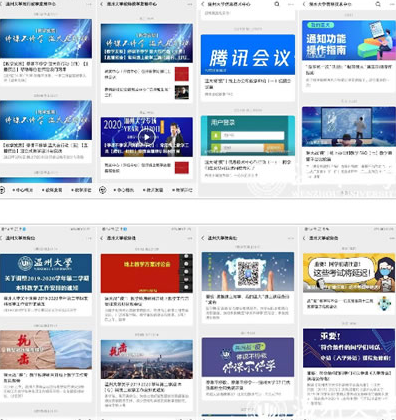Open more menu above 这些考试将延迟 cartoon banner
This screenshot has width=396, height=420.
[x=391, y=238]
